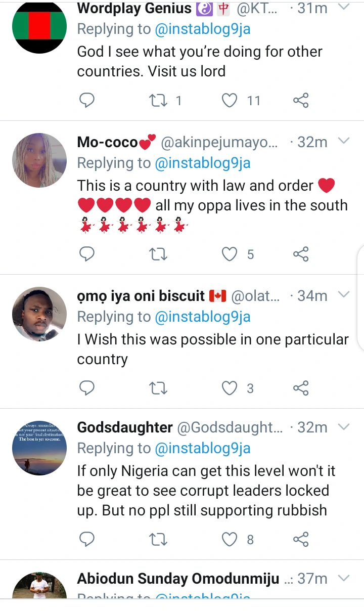
Task: Like the Wordplay Genius tweet
Action: tap(230, 101)
